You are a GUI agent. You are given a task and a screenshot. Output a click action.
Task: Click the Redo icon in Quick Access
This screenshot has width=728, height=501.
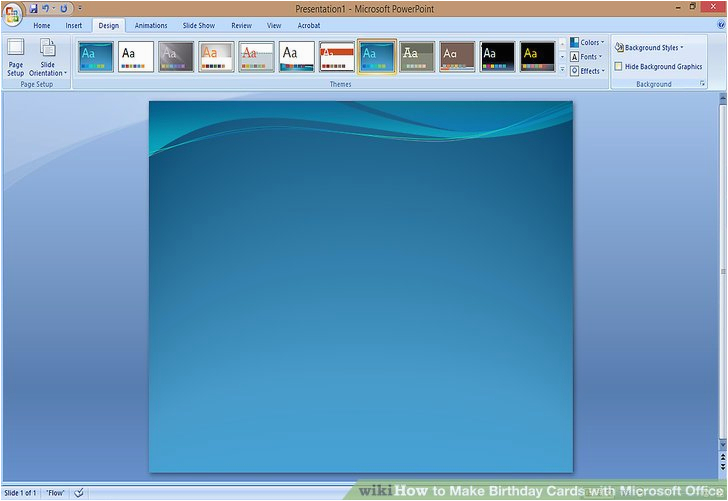point(63,8)
